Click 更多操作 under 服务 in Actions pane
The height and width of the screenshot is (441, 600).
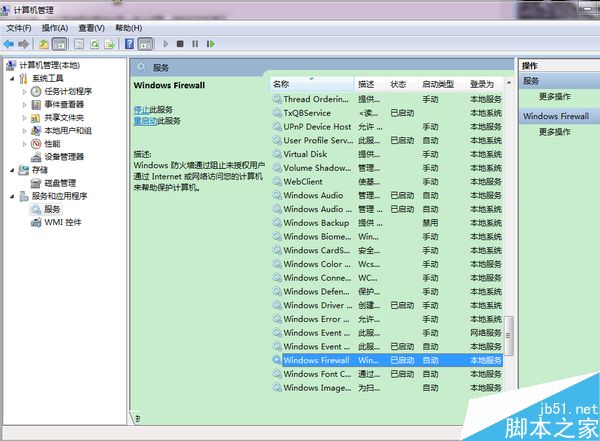pos(554,96)
